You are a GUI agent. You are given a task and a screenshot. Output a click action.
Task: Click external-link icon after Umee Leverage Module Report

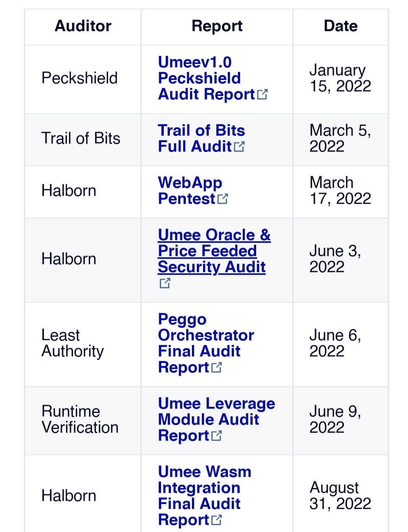216,436
